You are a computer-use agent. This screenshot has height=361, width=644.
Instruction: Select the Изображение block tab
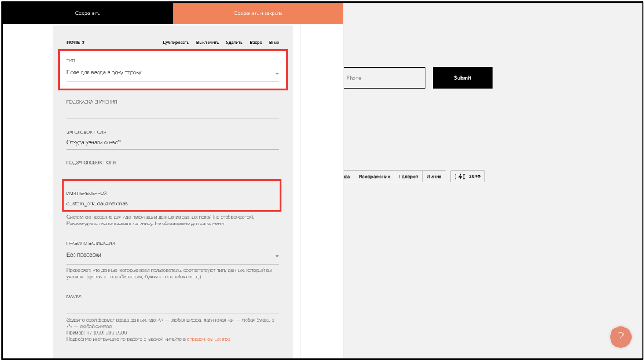[x=374, y=177]
